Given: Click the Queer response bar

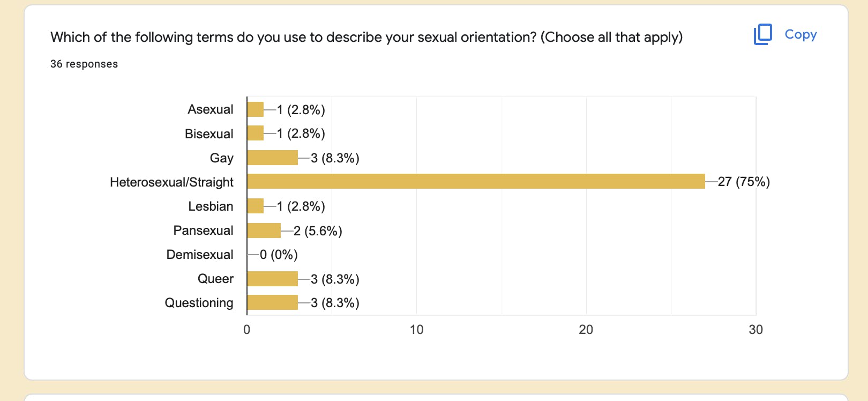Looking at the screenshot, I should 272,279.
